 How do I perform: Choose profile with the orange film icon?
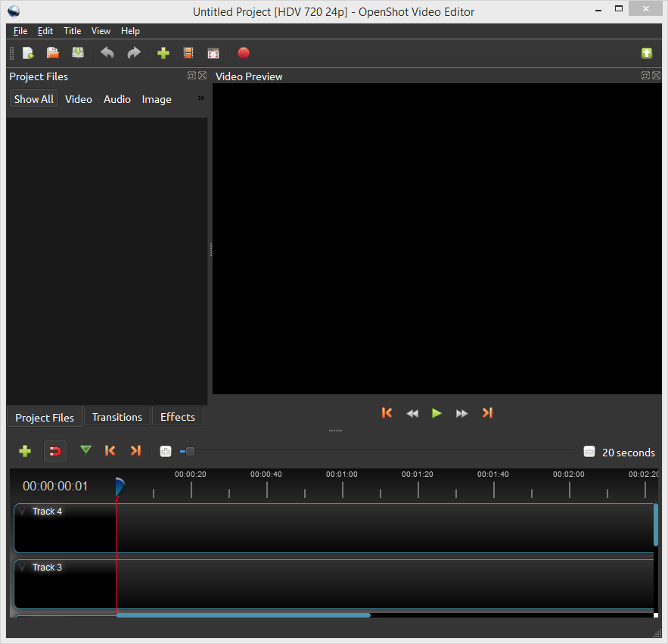[188, 53]
